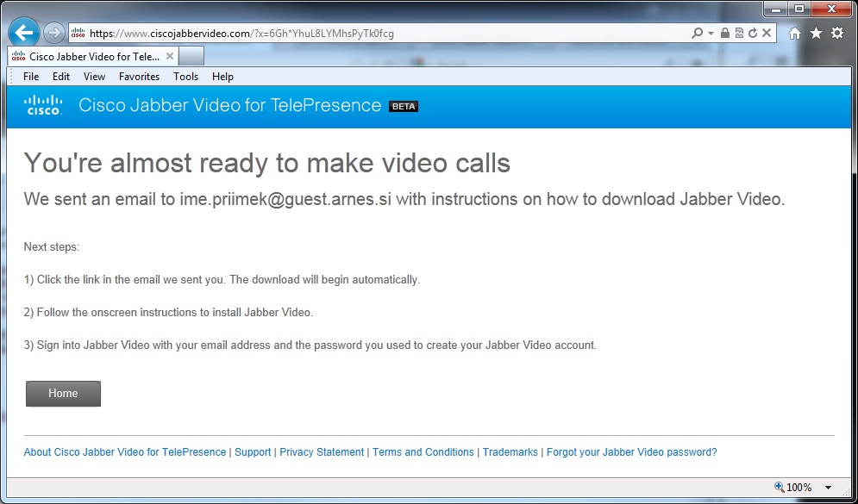Click Forgot your Jabber Video password link
Screen dimensions: 858x504
(631, 452)
